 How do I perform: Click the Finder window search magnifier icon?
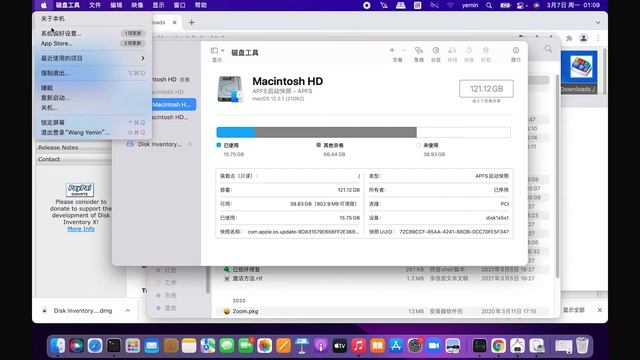(548, 49)
